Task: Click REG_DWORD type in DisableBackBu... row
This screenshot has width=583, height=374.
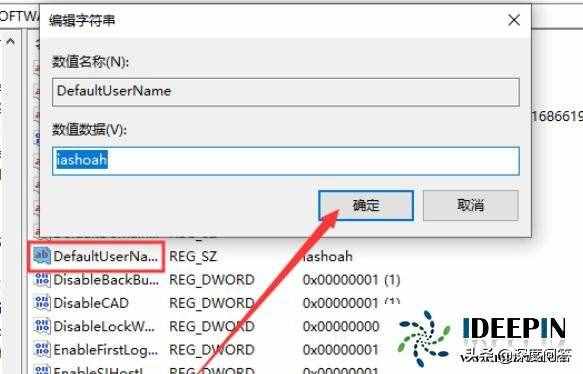Action: (x=212, y=280)
